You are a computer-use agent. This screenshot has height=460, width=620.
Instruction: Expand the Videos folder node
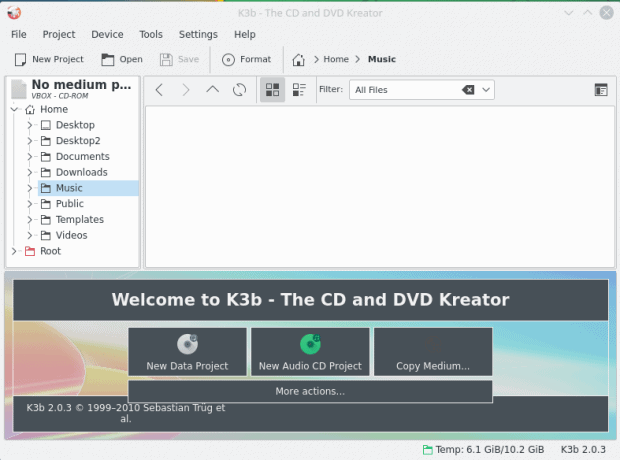coord(30,235)
